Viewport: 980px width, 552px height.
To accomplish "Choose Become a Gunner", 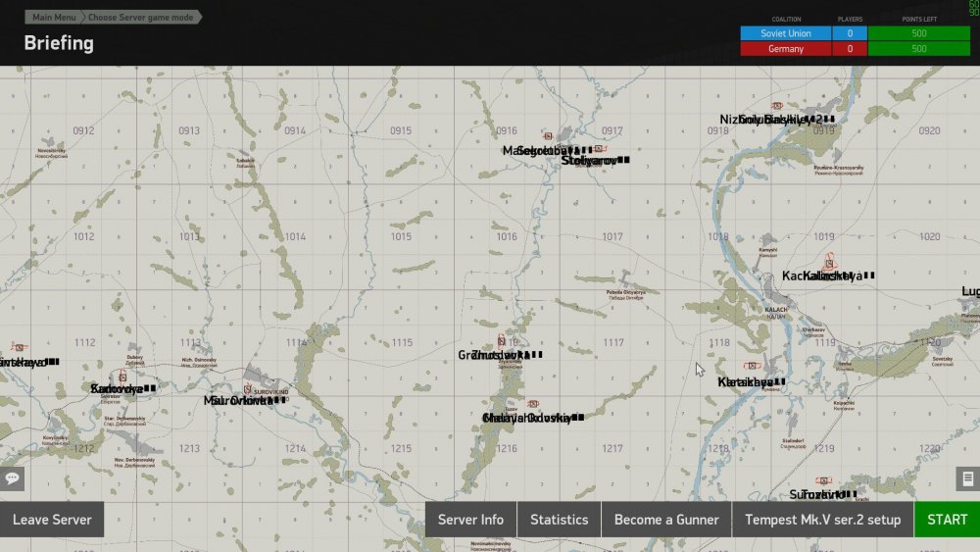I will [666, 520].
